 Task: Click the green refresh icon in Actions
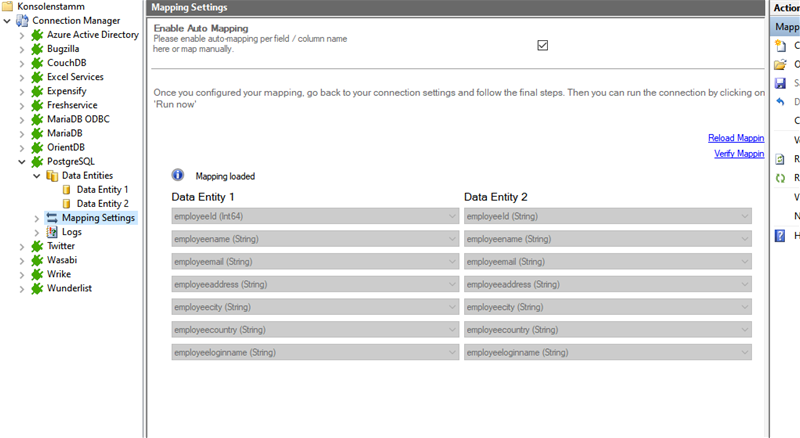click(x=781, y=178)
